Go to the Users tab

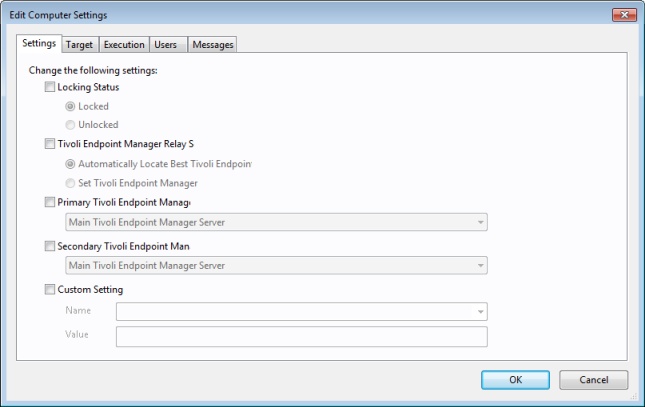tap(166, 45)
